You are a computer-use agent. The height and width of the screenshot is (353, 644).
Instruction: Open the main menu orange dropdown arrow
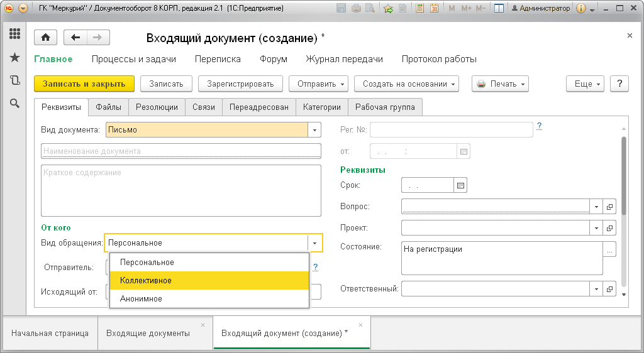coord(23,8)
